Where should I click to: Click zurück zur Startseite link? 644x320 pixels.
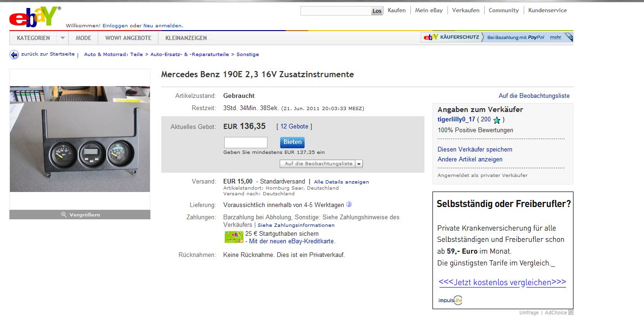tap(48, 54)
